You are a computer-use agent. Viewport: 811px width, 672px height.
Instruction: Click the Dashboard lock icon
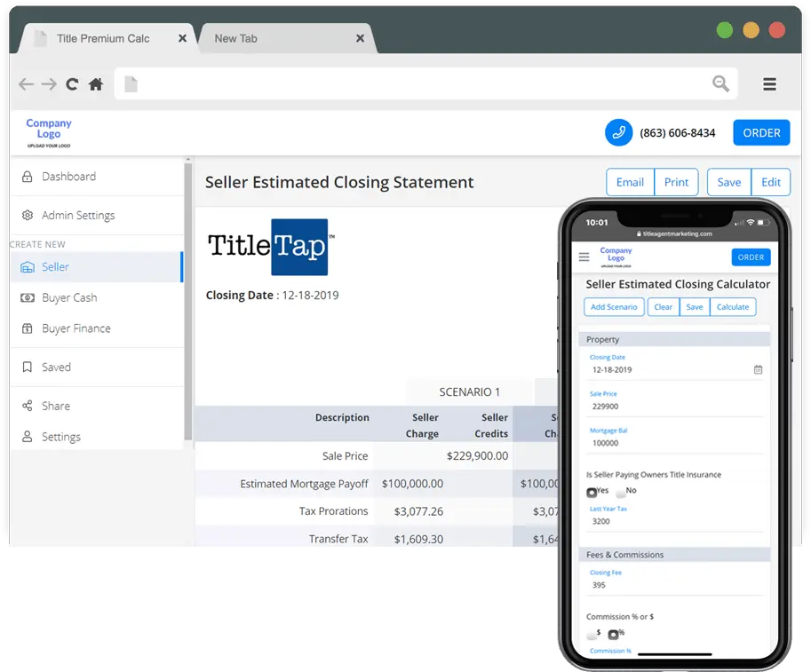[x=28, y=177]
